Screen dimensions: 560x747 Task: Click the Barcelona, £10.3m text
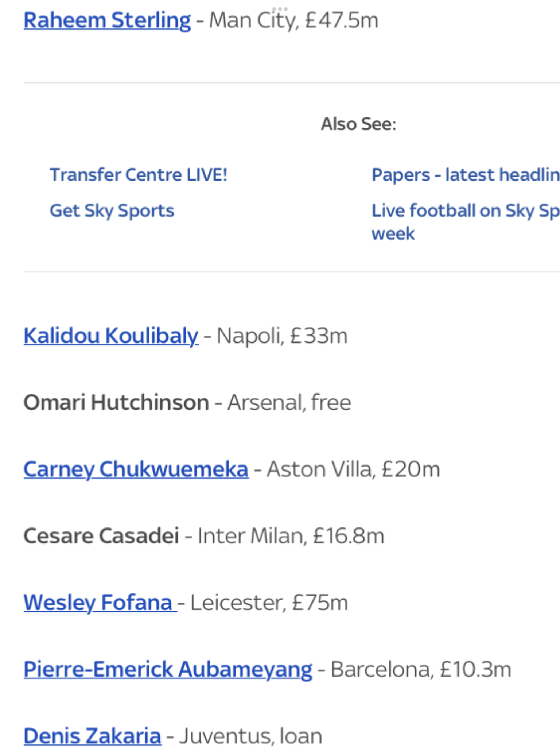click(x=421, y=670)
